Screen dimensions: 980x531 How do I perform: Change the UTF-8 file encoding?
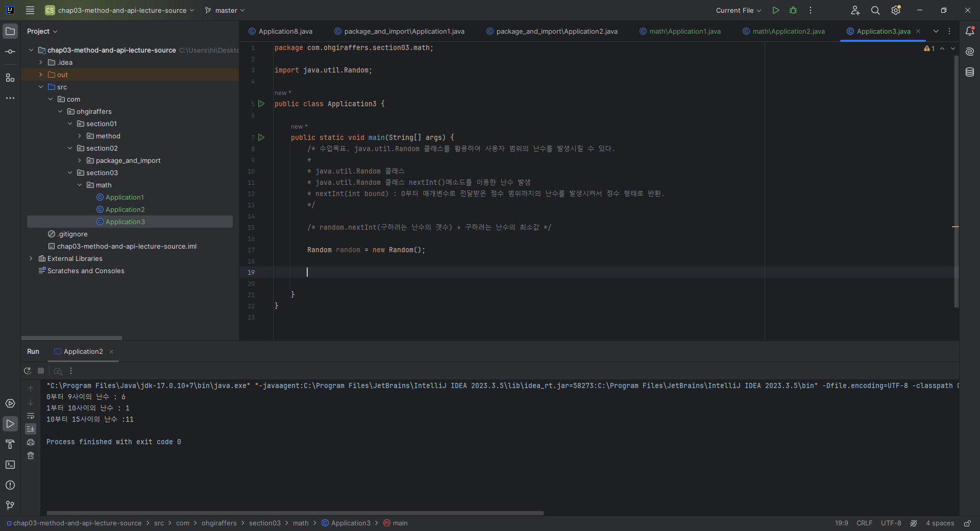pos(891,523)
